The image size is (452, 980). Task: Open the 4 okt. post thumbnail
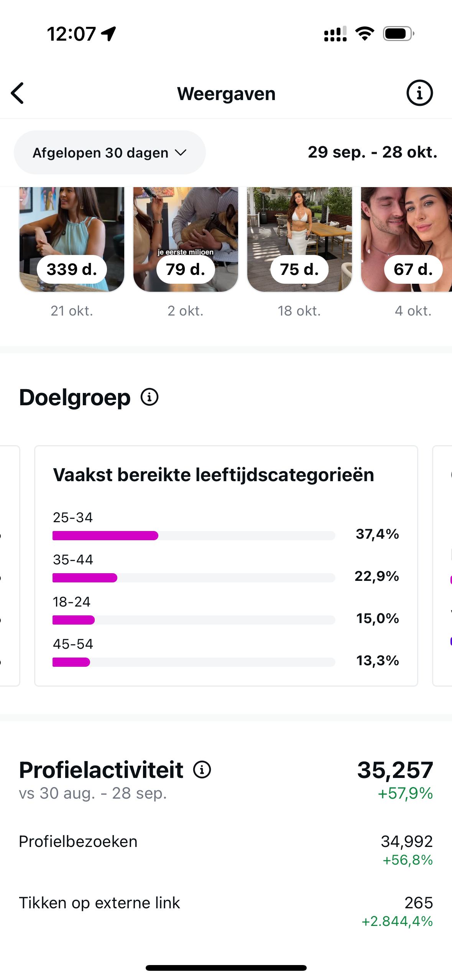coord(406,239)
